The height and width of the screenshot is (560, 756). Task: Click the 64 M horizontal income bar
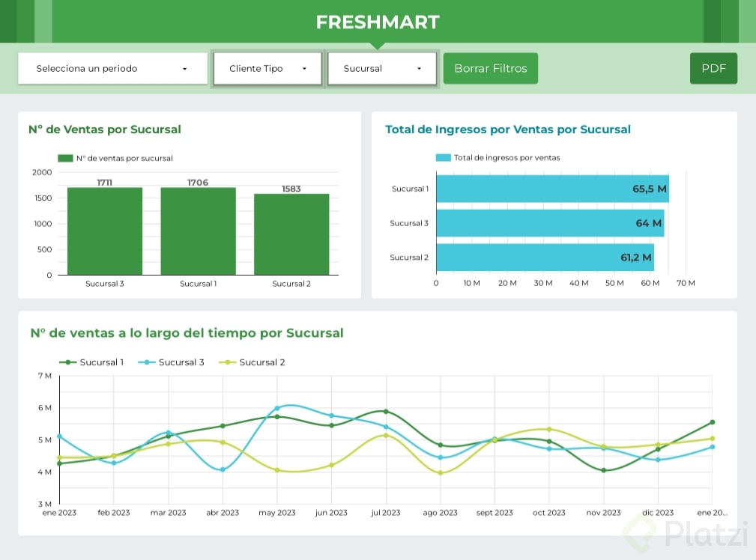point(549,223)
